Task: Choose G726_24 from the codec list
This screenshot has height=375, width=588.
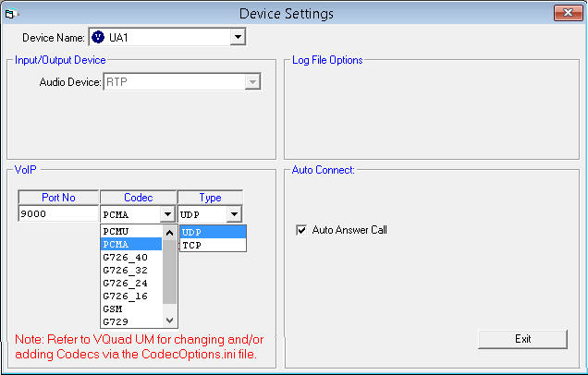Action: 131,284
